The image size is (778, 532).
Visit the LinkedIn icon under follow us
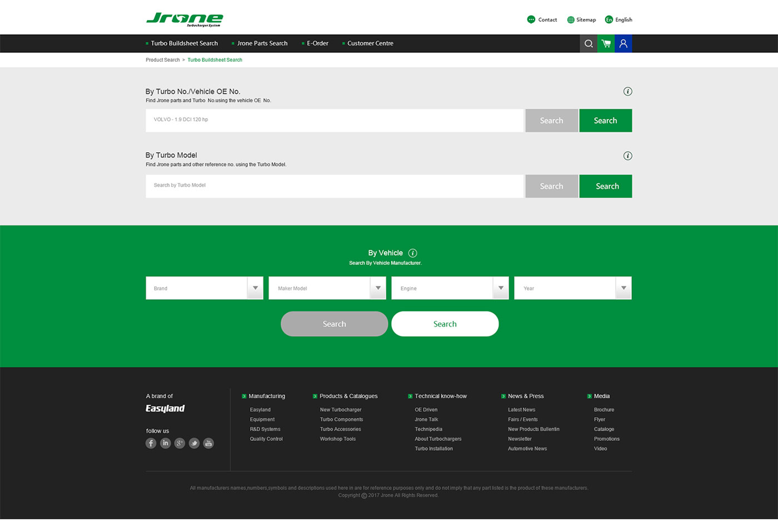tap(165, 443)
